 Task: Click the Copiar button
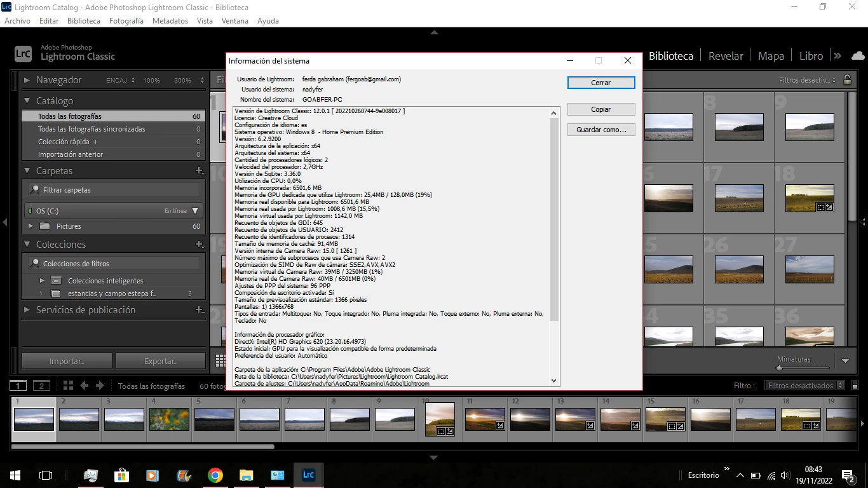(x=601, y=109)
